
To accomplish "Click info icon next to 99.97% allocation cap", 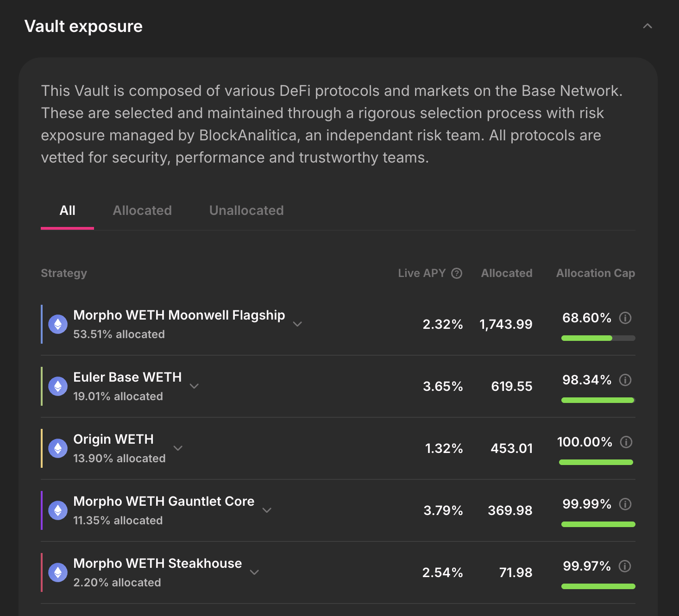I will click(x=625, y=566).
